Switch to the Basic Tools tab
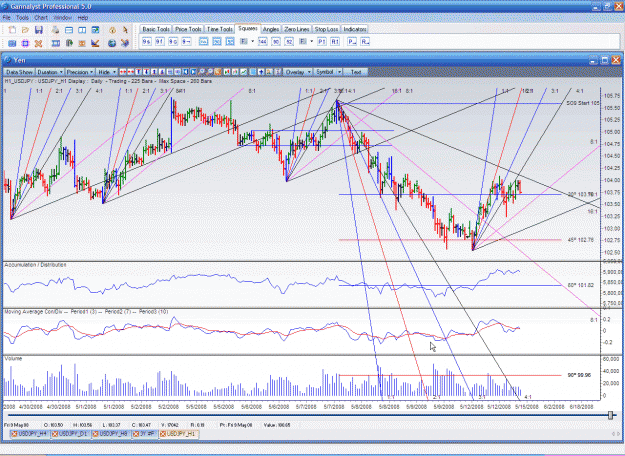This screenshot has height=456, width=625. 156,29
